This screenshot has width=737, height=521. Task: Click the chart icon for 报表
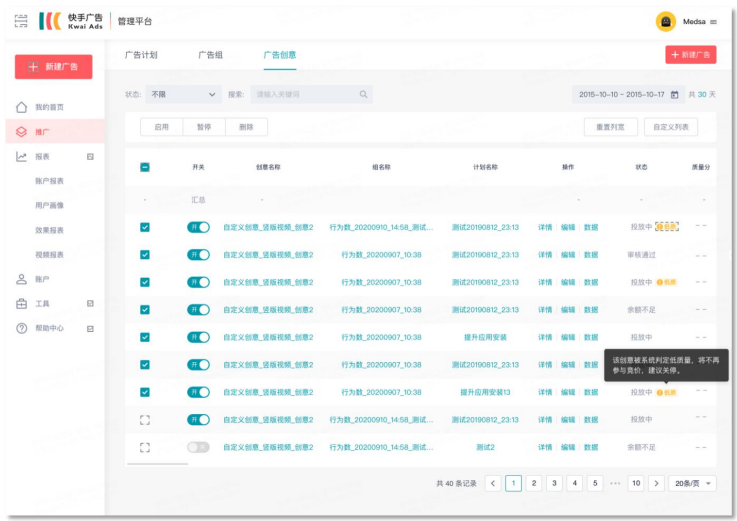coord(22,157)
